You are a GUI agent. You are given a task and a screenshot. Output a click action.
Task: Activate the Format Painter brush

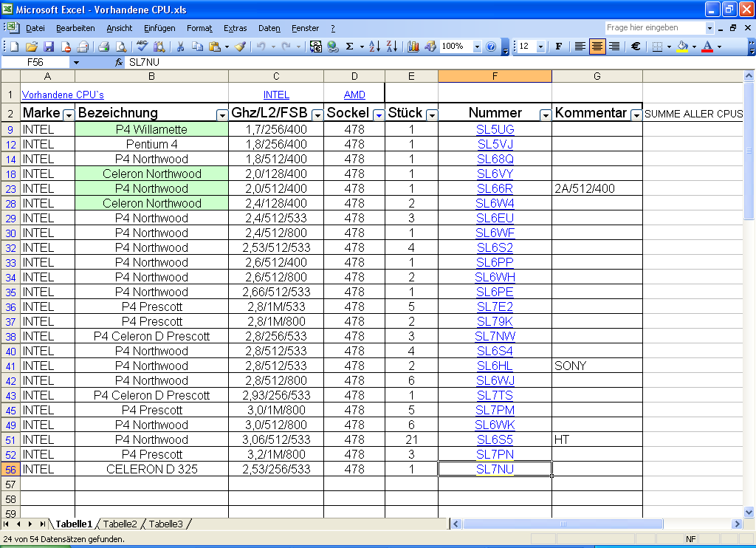click(240, 47)
